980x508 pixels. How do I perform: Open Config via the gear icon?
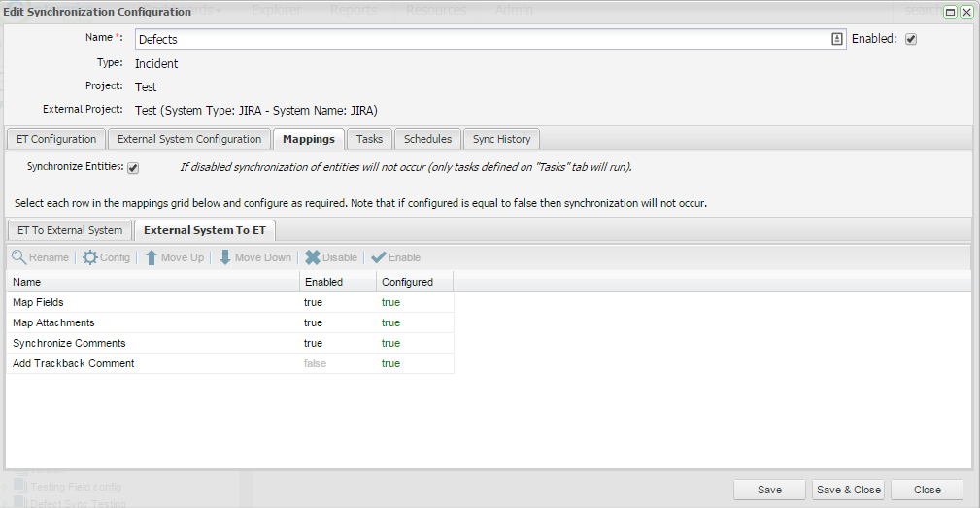point(90,257)
